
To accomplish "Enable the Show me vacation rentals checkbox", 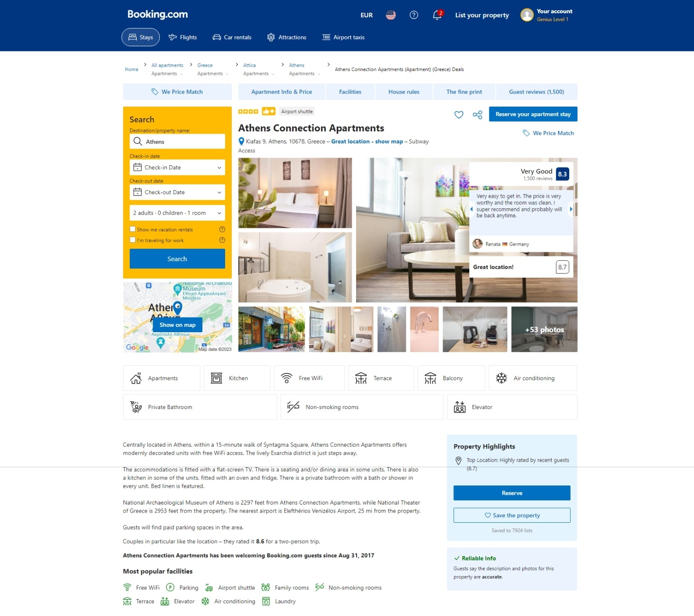I will (x=132, y=229).
